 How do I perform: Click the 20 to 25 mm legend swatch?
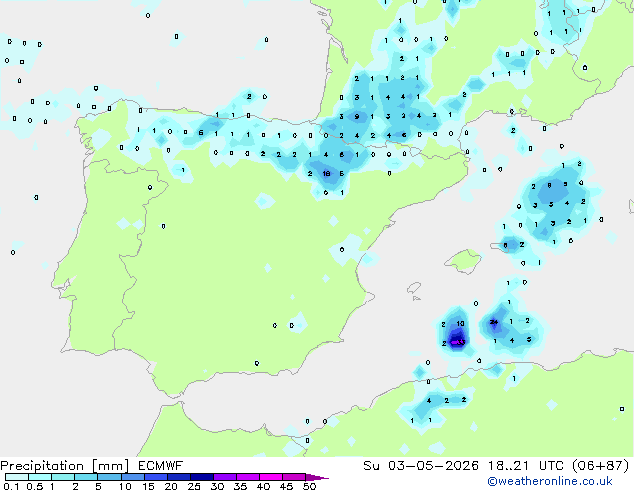[178, 477]
